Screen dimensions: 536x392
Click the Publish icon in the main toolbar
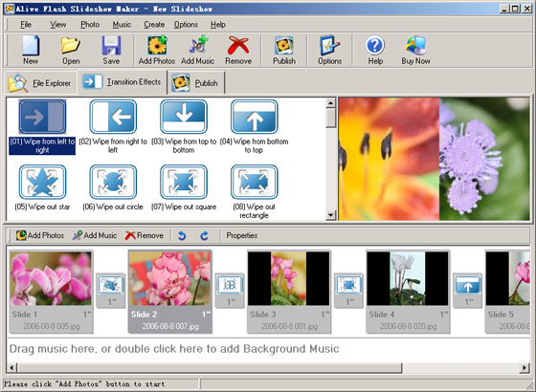point(284,50)
